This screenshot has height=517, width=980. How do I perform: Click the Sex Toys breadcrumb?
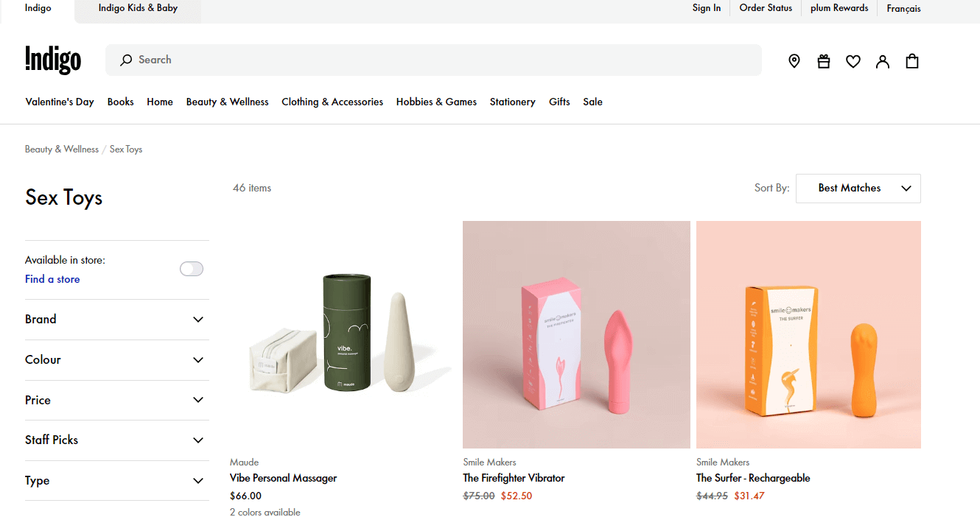tap(126, 150)
